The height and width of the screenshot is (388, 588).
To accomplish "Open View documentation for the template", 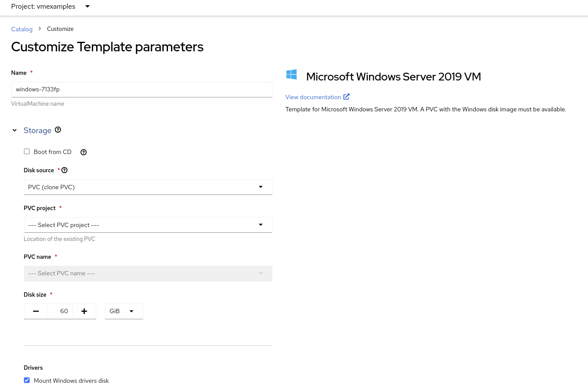I will [x=313, y=97].
